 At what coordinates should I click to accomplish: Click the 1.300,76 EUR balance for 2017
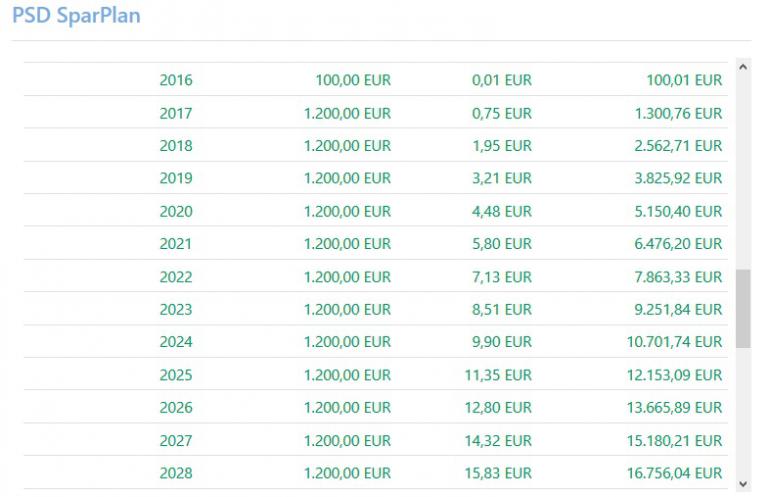click(x=678, y=113)
